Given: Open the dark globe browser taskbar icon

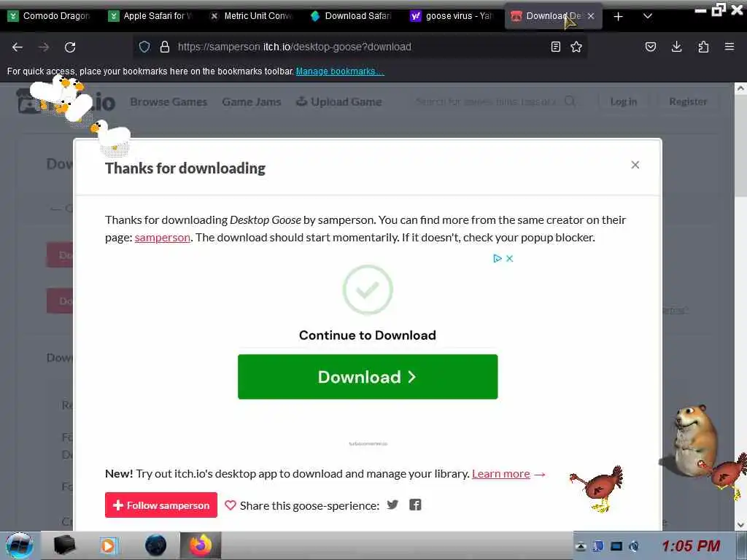Looking at the screenshot, I should point(156,545).
